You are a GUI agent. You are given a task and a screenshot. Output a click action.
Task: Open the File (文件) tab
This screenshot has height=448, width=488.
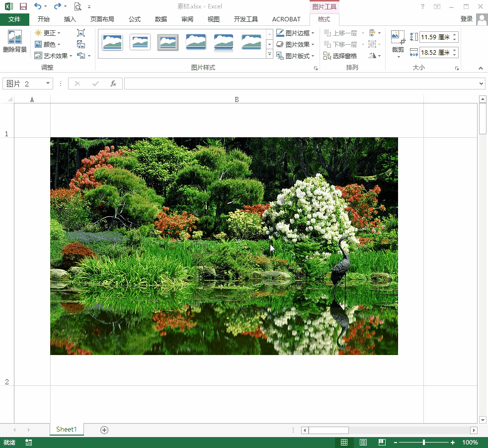click(14, 19)
